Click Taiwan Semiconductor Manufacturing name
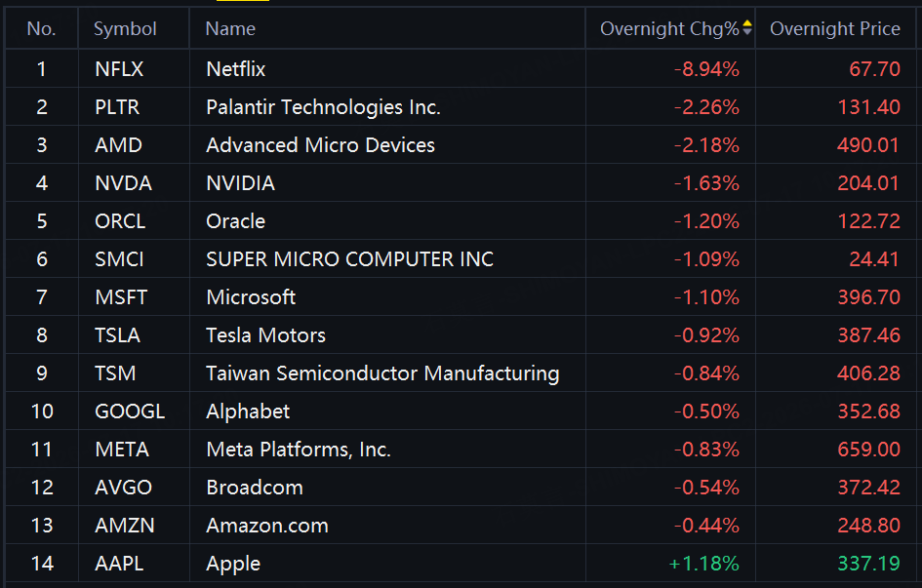This screenshot has width=922, height=588. 382,373
